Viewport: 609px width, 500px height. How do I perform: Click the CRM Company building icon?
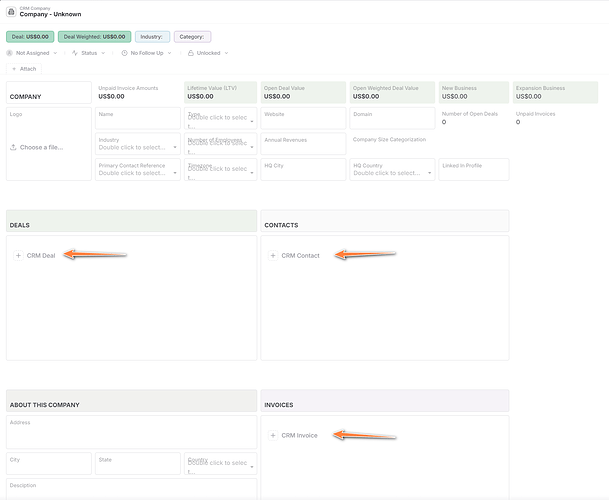coord(11,12)
